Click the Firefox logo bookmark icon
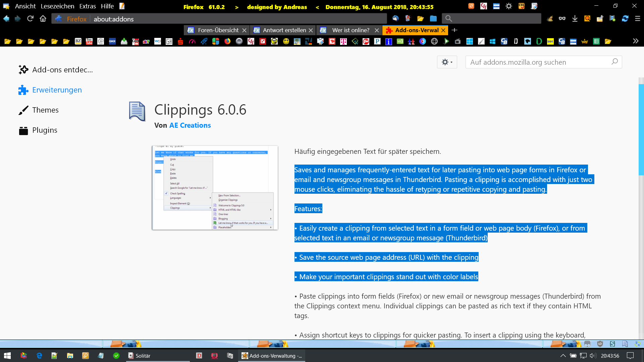This screenshot has height=362, width=644. [x=227, y=42]
